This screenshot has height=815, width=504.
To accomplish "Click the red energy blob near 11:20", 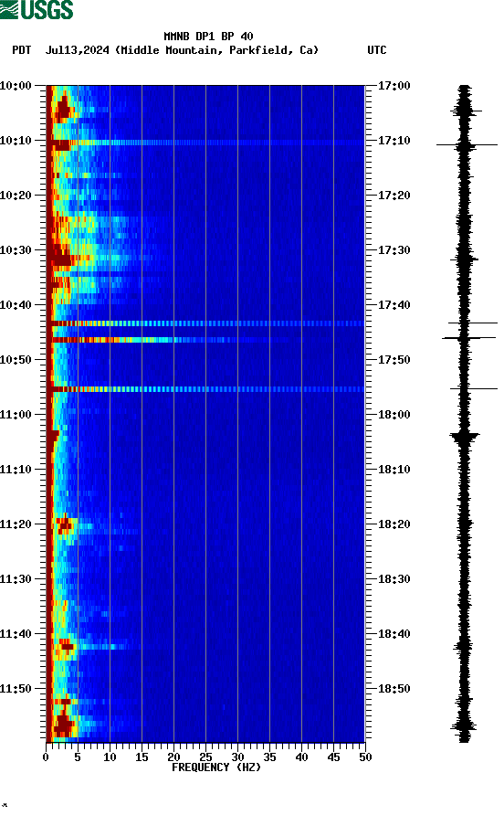I will [65, 525].
